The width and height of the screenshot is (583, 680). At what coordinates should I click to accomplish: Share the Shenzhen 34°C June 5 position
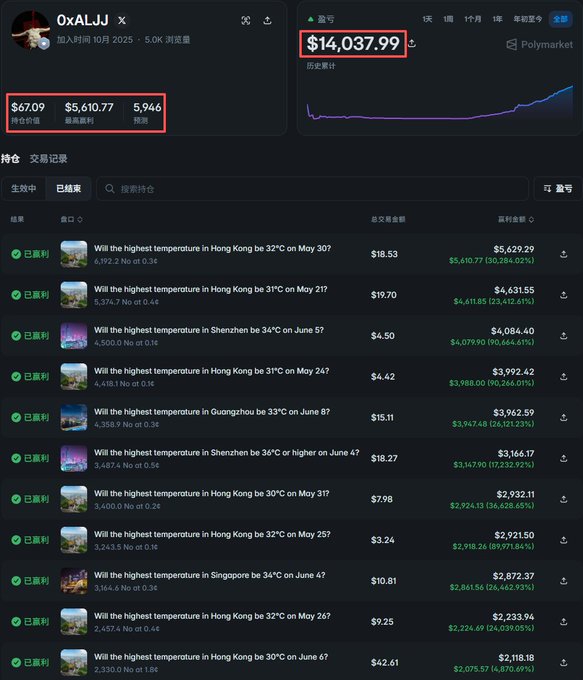pos(563,336)
